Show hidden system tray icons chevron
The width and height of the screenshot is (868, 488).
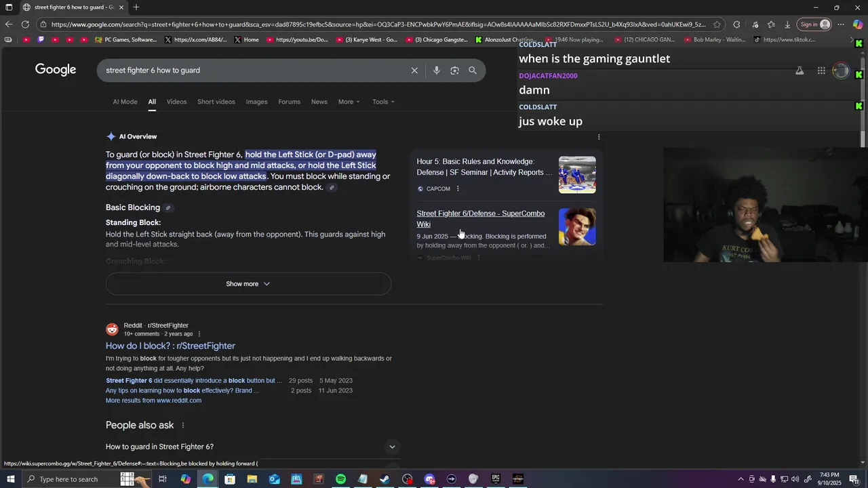740,479
